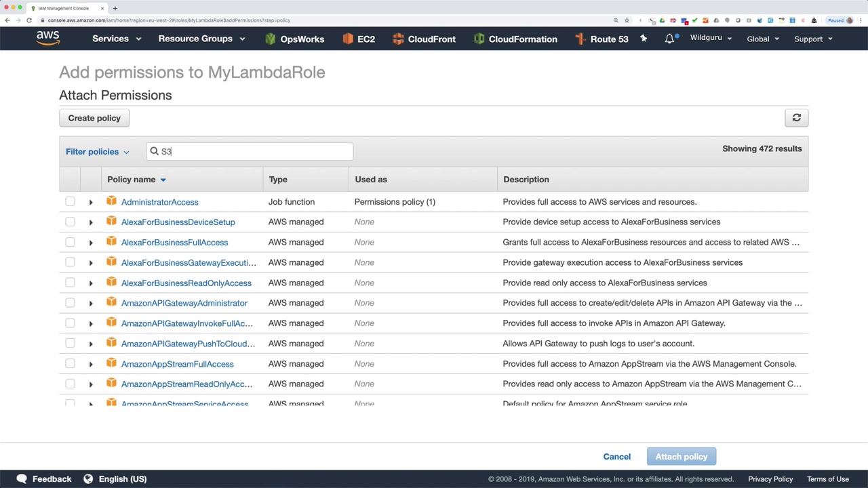The width and height of the screenshot is (868, 488).
Task: Open the Services menu
Action: pyautogui.click(x=117, y=39)
